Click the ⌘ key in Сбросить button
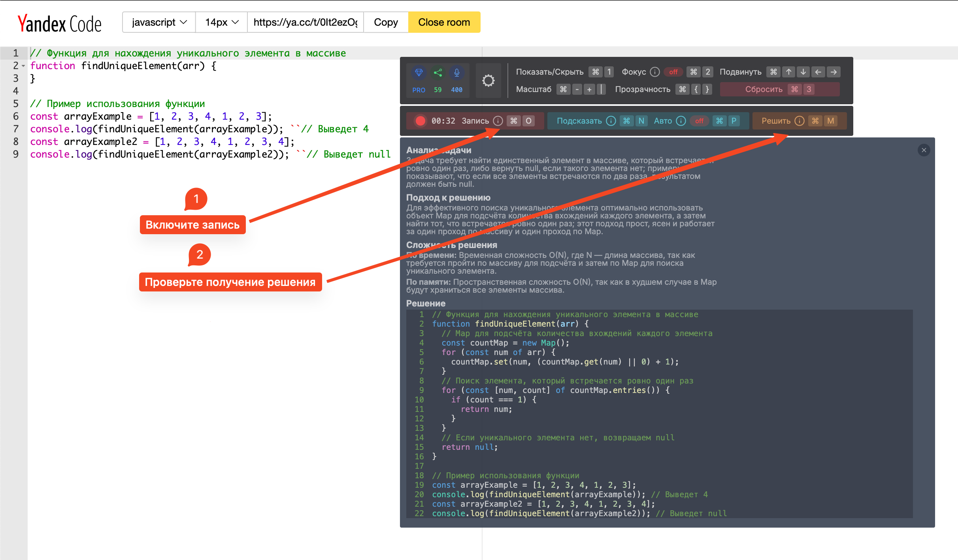The image size is (958, 560). click(x=794, y=89)
